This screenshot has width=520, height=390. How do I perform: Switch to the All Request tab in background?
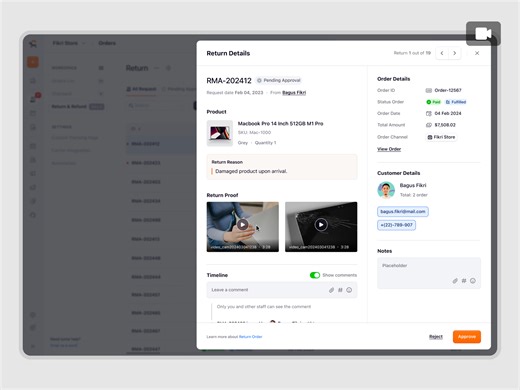[141, 89]
